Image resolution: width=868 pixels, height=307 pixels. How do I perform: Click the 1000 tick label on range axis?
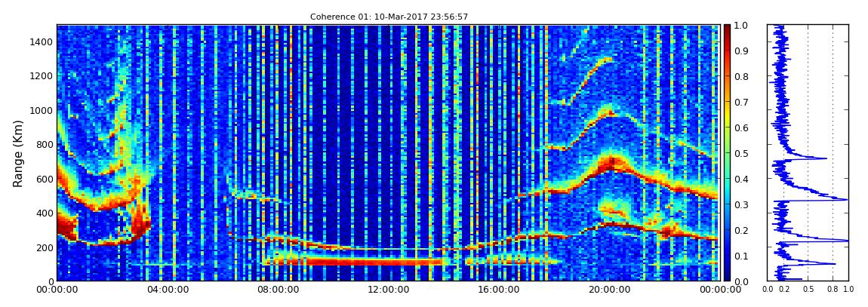[40, 111]
